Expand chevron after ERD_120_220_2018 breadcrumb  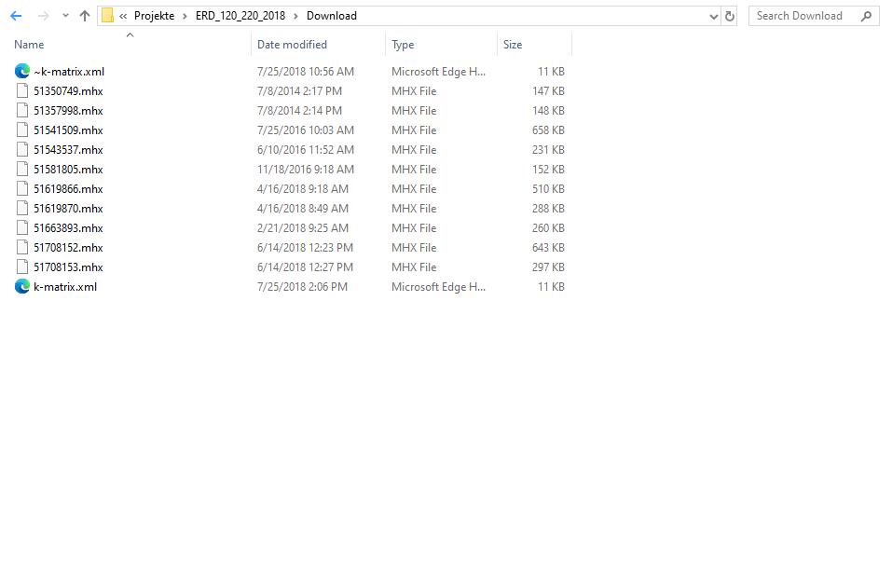(x=295, y=16)
